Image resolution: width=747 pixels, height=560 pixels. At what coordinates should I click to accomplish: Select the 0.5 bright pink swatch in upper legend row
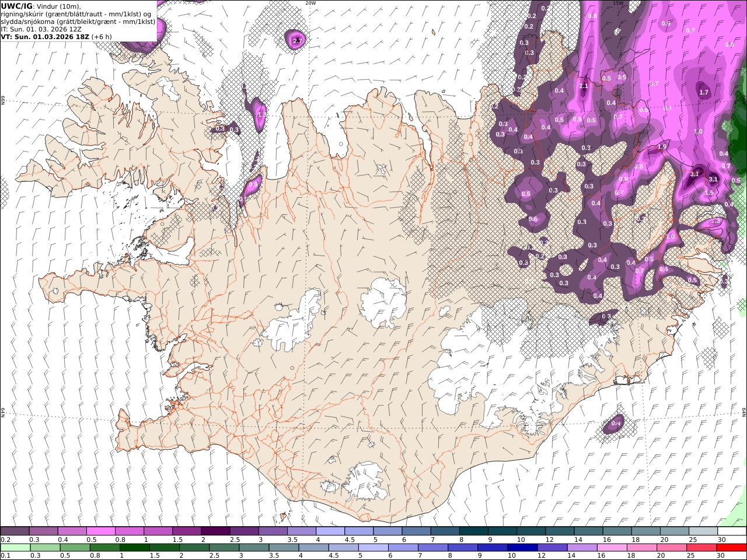coord(101,531)
